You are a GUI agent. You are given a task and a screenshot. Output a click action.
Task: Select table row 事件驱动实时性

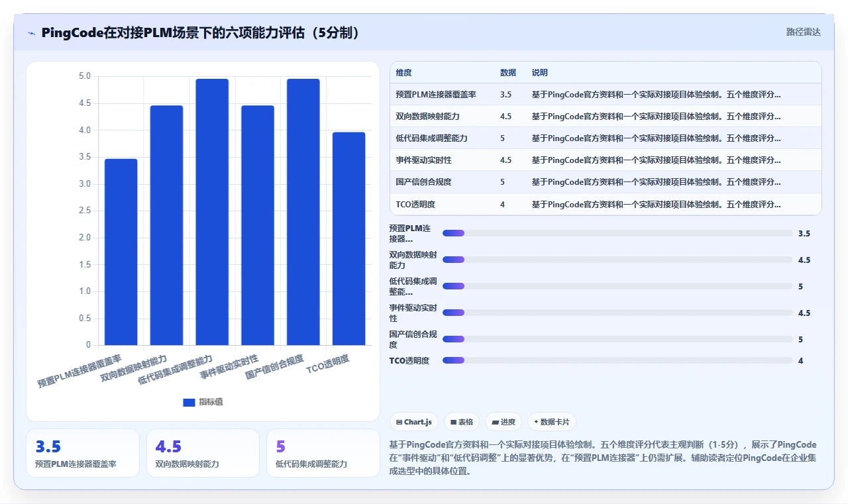[606, 160]
